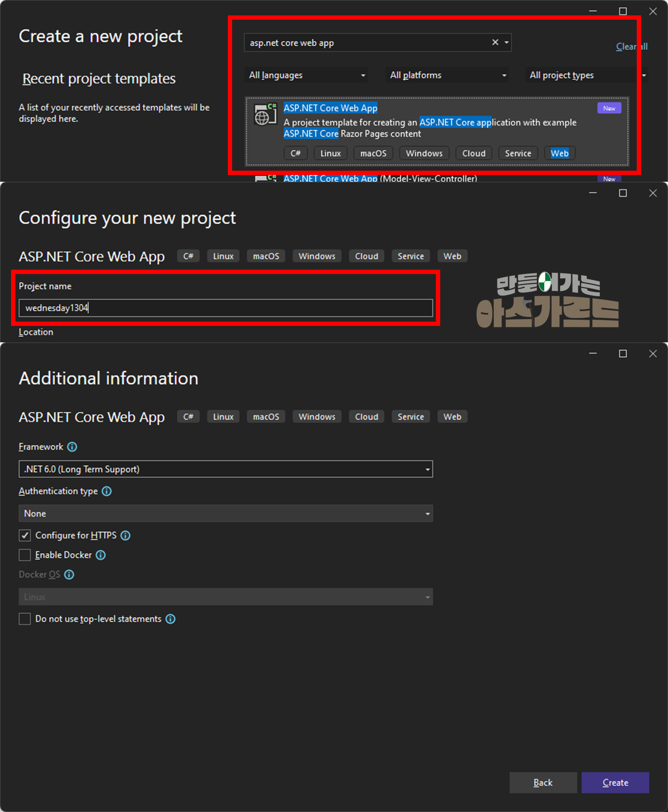Enable Docker checkbox
This screenshot has height=812, width=668.
[25, 555]
